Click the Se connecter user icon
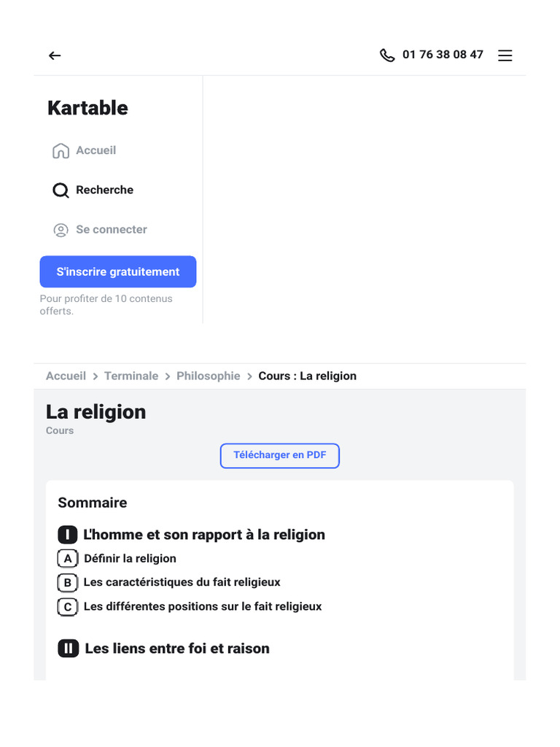Viewport: 560px width, 747px height. (61, 230)
